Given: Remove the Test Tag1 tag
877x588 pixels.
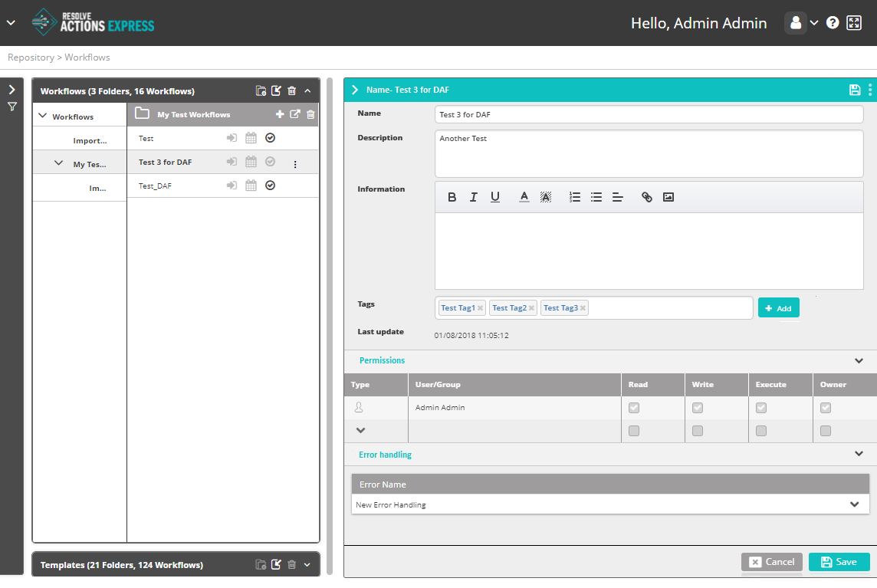Looking at the screenshot, I should (x=480, y=308).
